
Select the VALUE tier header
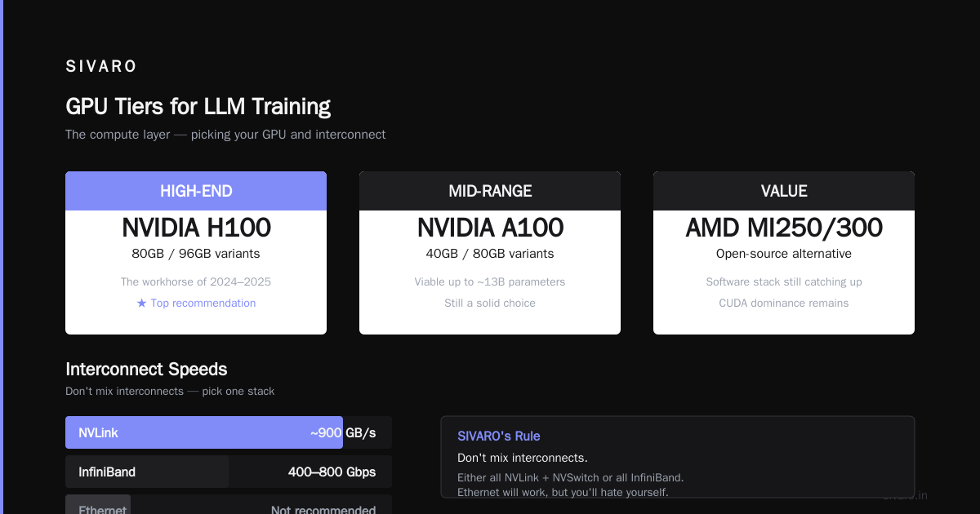(784, 191)
